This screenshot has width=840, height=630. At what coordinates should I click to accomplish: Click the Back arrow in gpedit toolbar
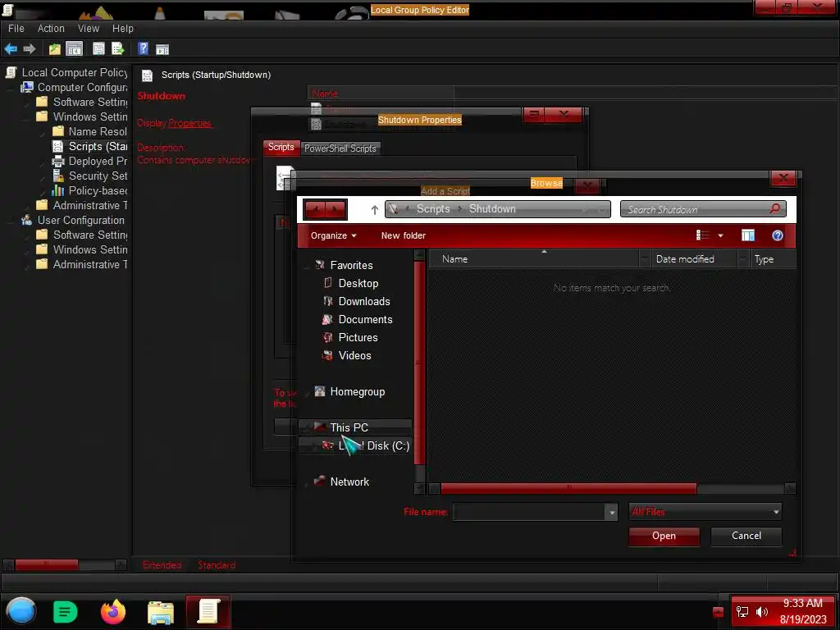tap(11, 48)
